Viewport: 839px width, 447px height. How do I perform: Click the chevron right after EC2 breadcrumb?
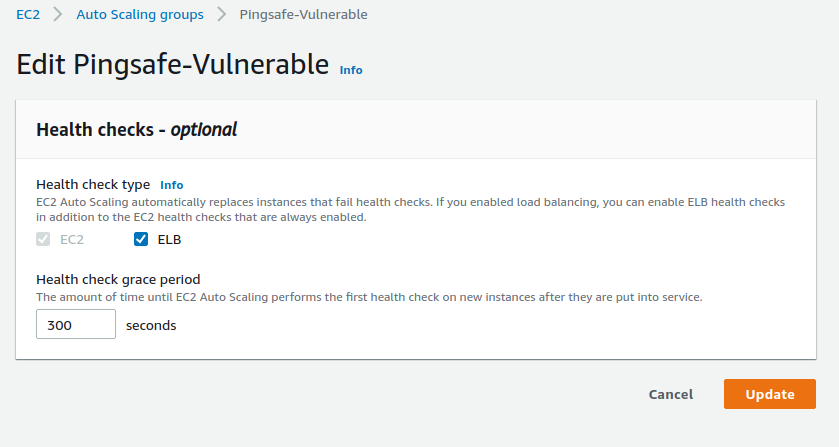(58, 15)
